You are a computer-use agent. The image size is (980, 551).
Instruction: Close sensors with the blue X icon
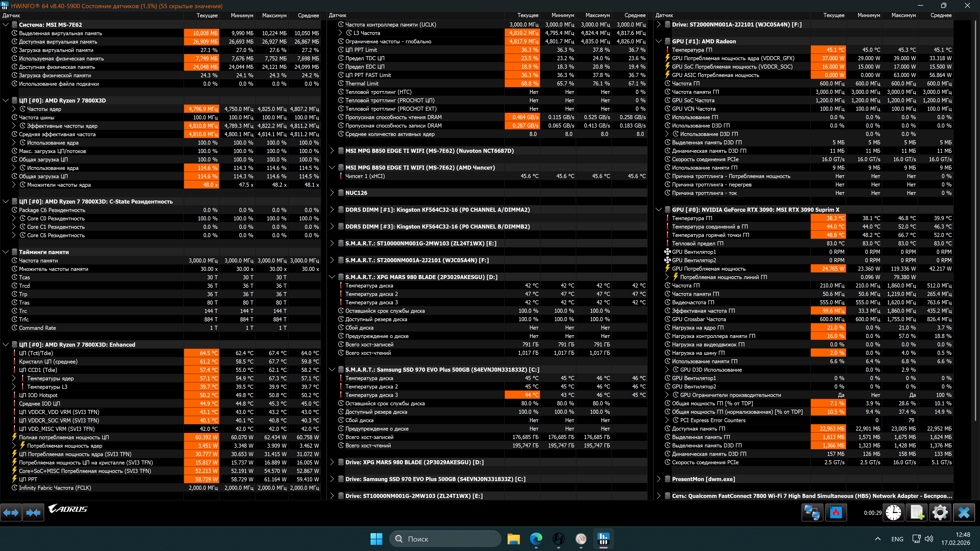click(964, 512)
